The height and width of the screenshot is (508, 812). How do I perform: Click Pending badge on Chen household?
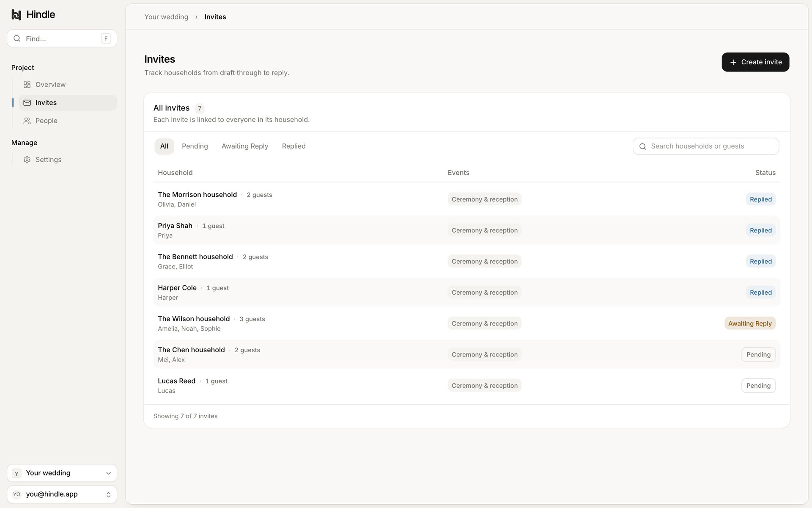[758, 354]
